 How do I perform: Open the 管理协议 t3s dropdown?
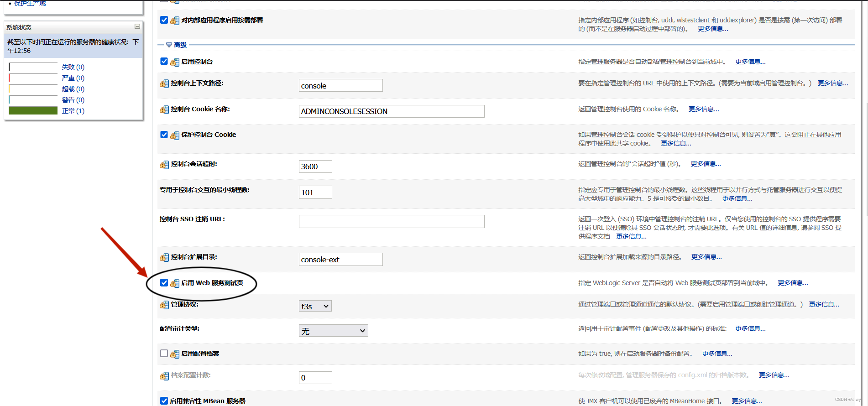315,306
